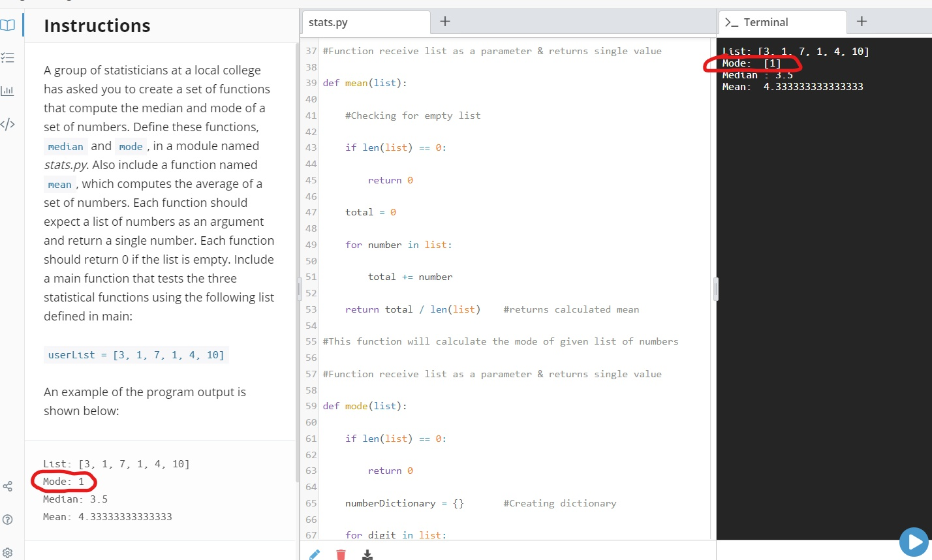Add a new editor tab with plus
The height and width of the screenshot is (560, 932).
pos(445,22)
